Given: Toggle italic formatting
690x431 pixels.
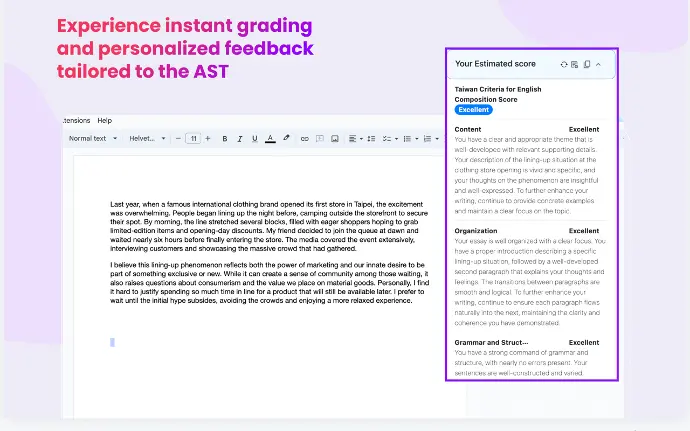Looking at the screenshot, I should click(240, 139).
